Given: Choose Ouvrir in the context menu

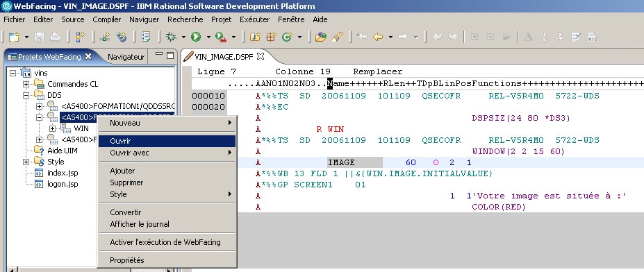Looking at the screenshot, I should pos(167,141).
